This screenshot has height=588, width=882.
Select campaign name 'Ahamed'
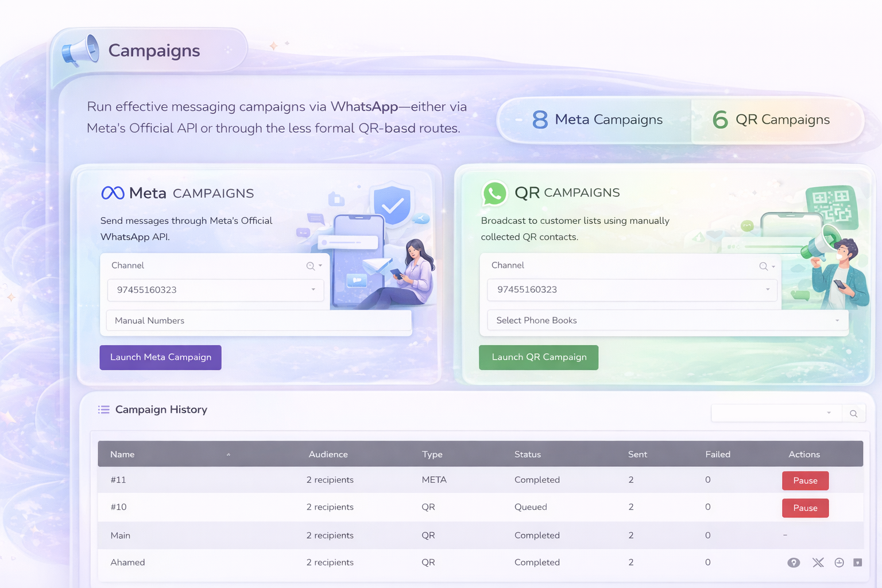coord(127,562)
